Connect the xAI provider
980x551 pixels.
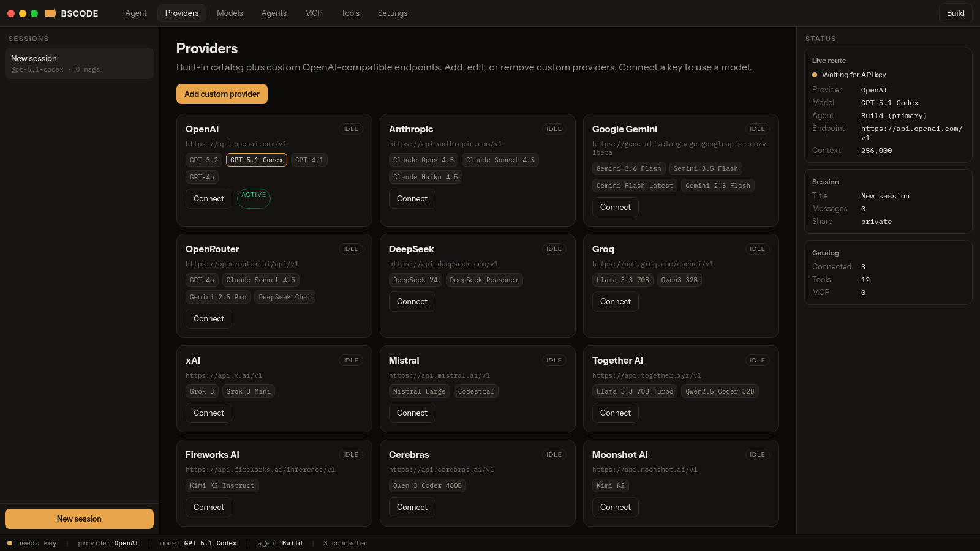click(209, 413)
